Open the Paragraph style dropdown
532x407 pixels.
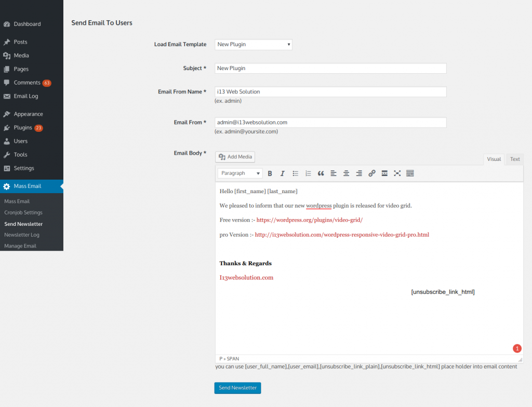(239, 173)
